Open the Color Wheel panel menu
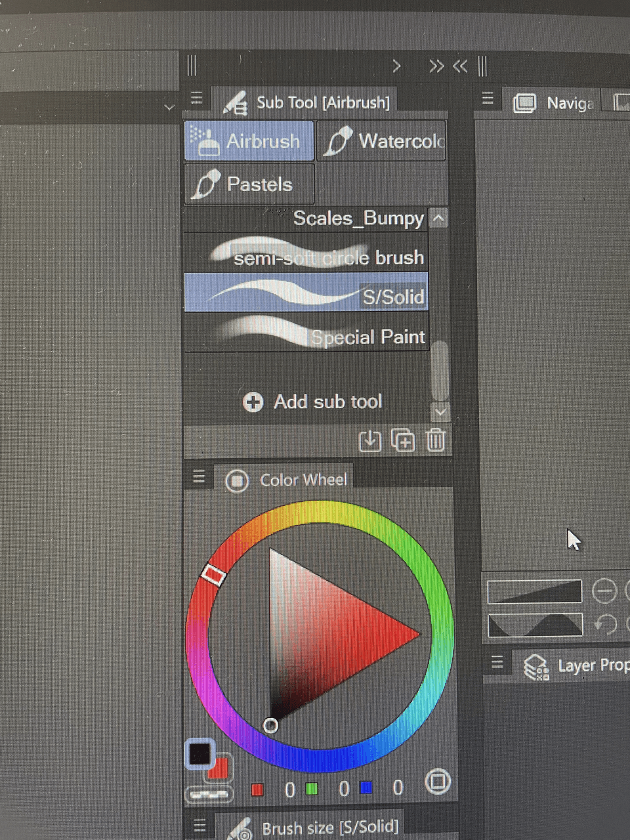This screenshot has width=630, height=840. (x=199, y=477)
